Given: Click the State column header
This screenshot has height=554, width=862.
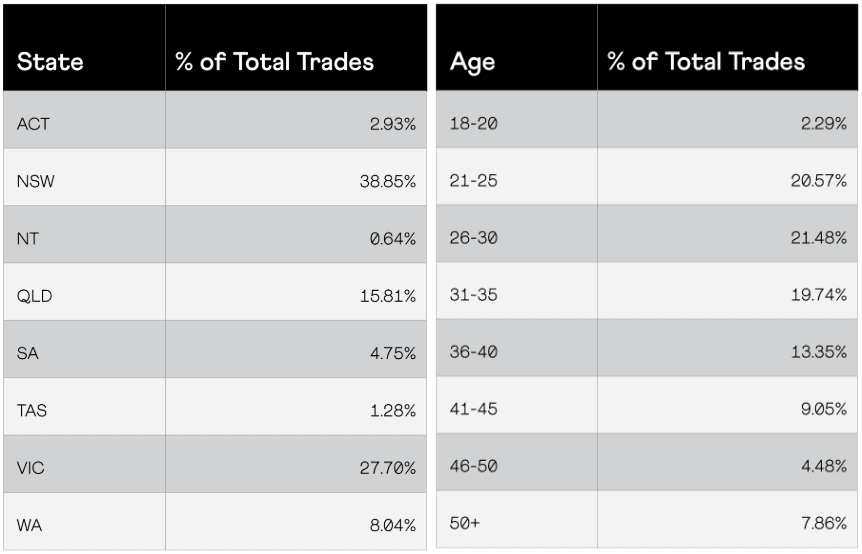Looking at the screenshot, I should pyautogui.click(x=50, y=62).
